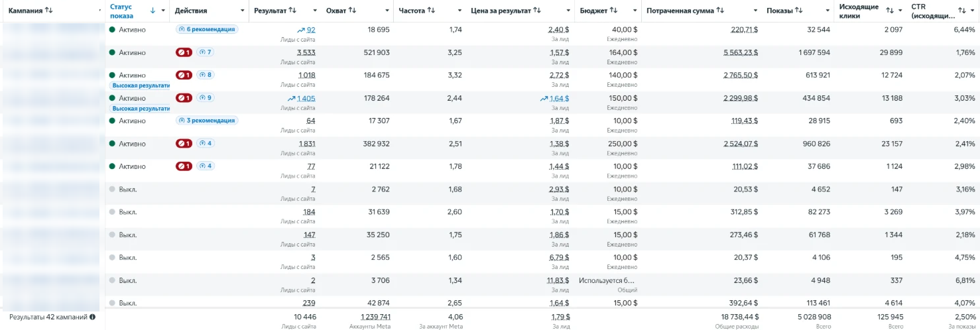Open the Исходящие клики column dropdown
Image resolution: width=980 pixels, height=330 pixels.
click(x=900, y=11)
